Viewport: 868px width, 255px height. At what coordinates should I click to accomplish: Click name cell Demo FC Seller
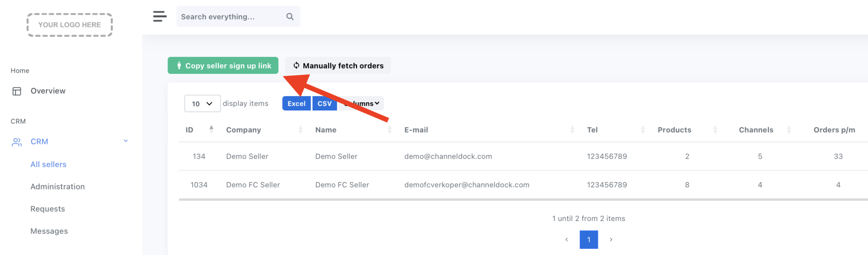(342, 185)
